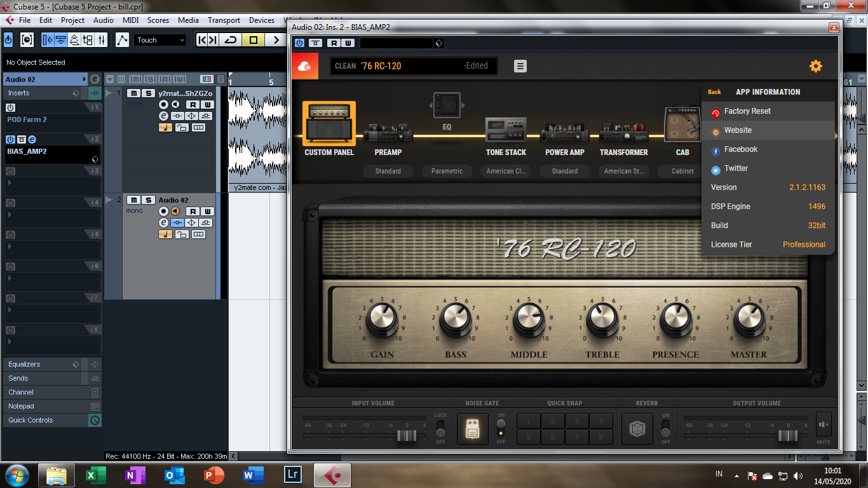Open the Transport menu
The image size is (868, 488).
click(224, 20)
